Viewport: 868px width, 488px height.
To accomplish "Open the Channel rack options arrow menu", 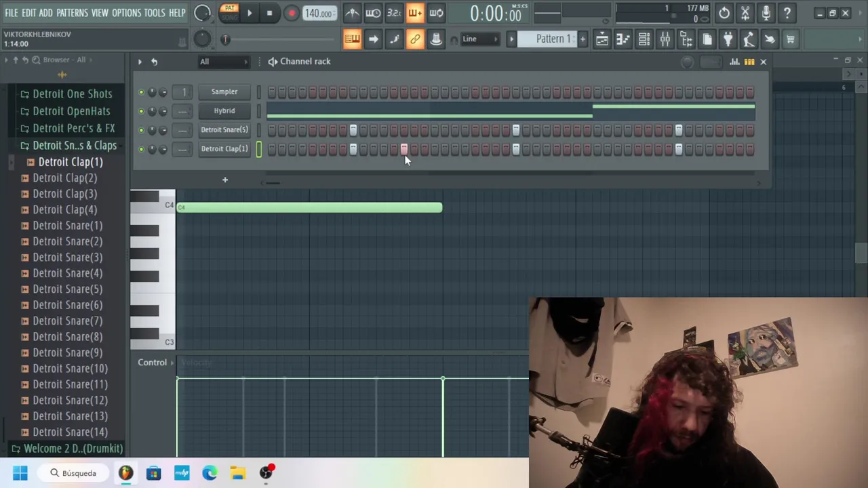I will coord(140,62).
